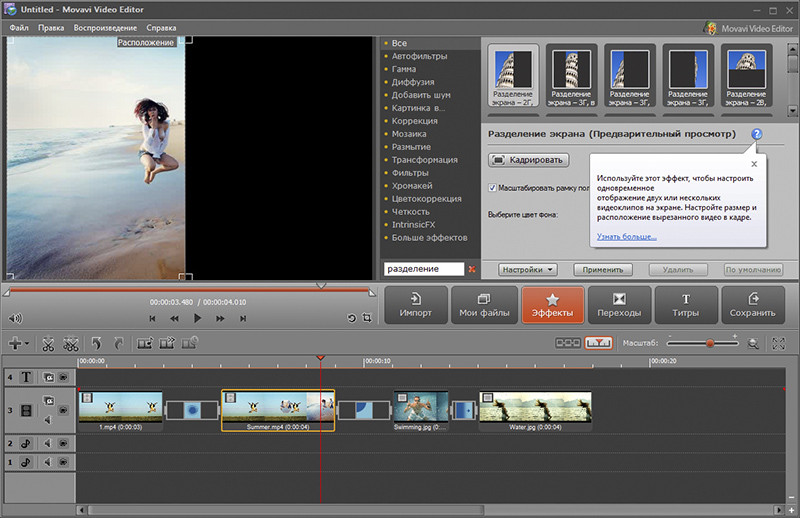Close the help tooltip popup
The width and height of the screenshot is (800, 518).
click(x=754, y=164)
